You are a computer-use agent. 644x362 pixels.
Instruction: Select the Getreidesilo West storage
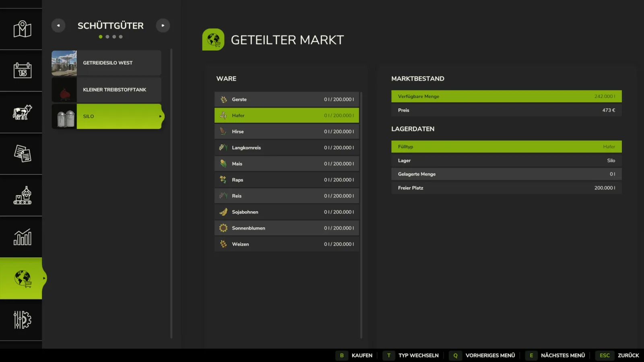[106, 63]
